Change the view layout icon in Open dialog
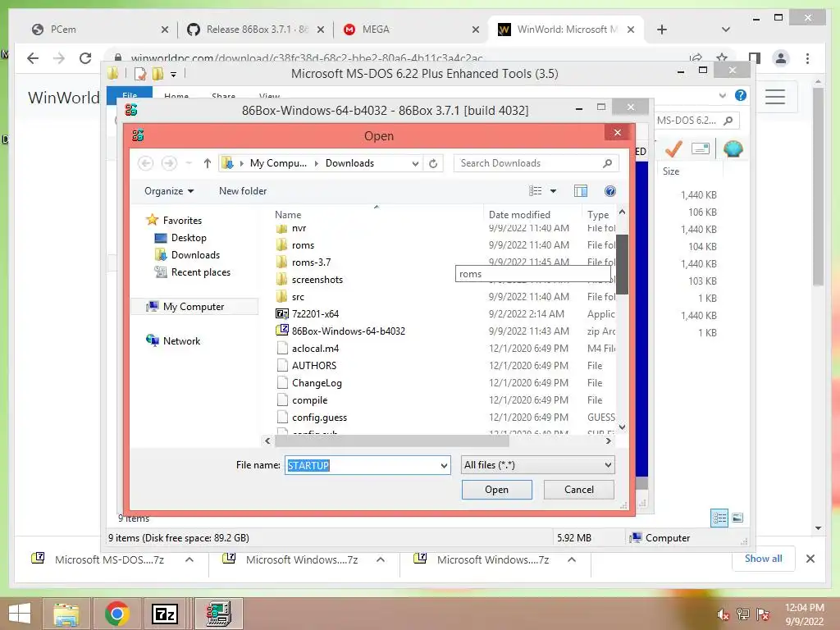This screenshot has width=840, height=630. (x=535, y=190)
